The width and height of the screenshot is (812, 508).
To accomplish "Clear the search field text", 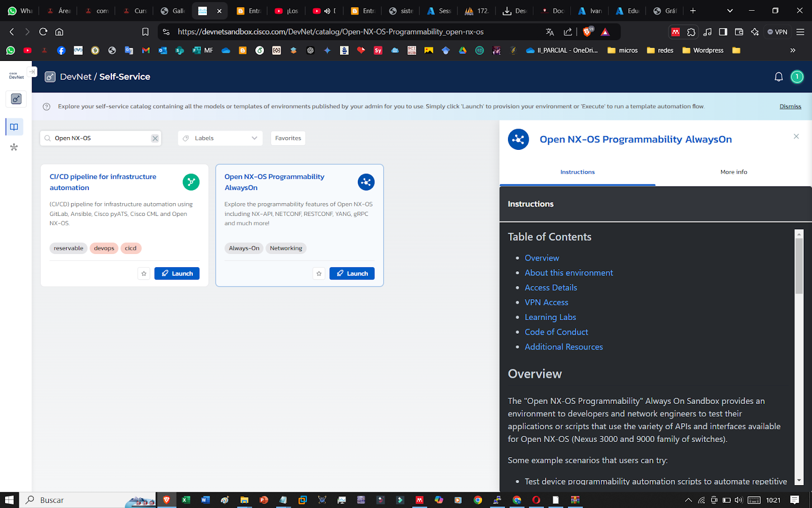I will 155,138.
